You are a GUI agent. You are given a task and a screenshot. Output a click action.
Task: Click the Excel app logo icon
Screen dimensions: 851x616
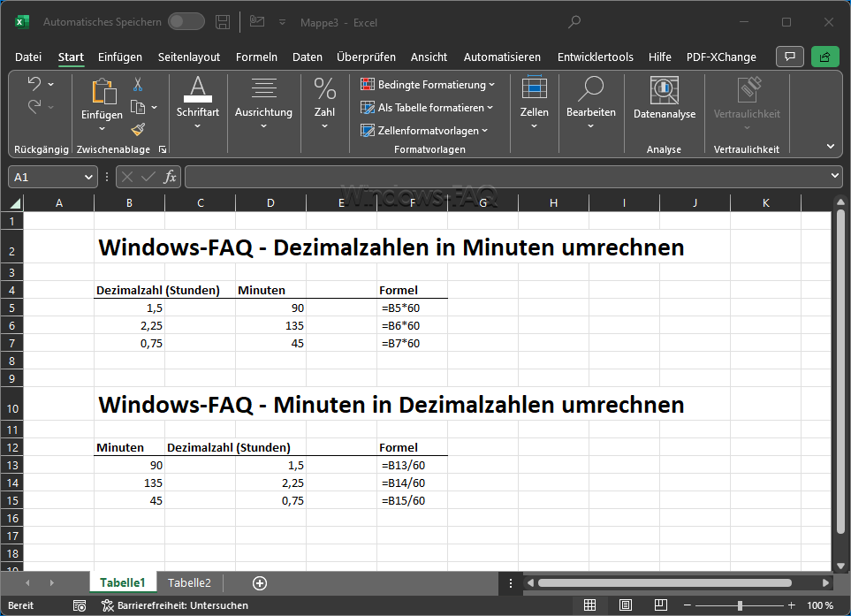click(22, 22)
